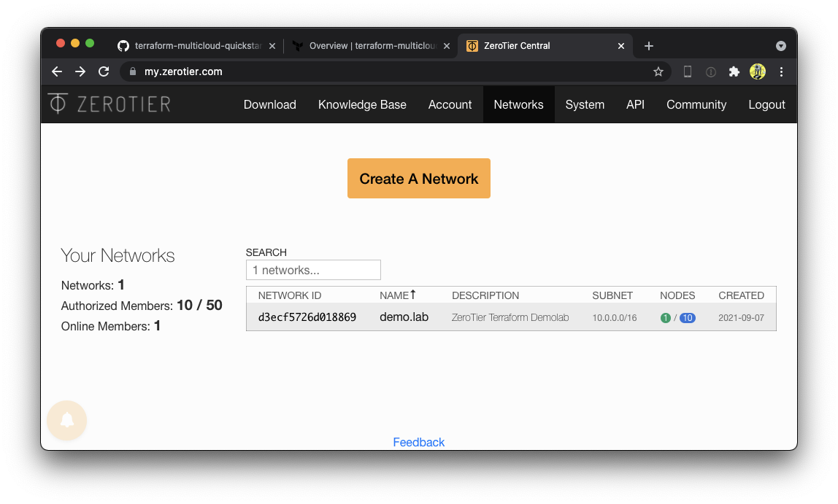This screenshot has height=504, width=838.
Task: Click the ZeroTier logo
Action: (x=109, y=104)
